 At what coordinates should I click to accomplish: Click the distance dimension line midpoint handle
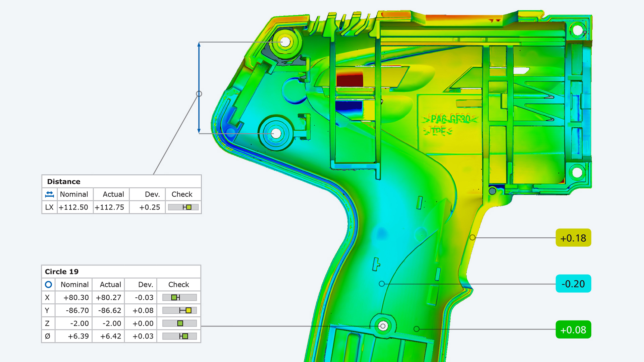(x=199, y=94)
